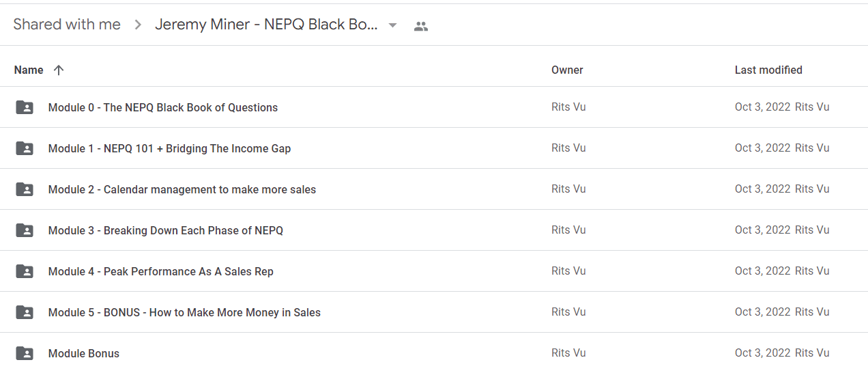
Task: Click Module 4 - Peak Performance As A Sales Rep
Action: (161, 271)
